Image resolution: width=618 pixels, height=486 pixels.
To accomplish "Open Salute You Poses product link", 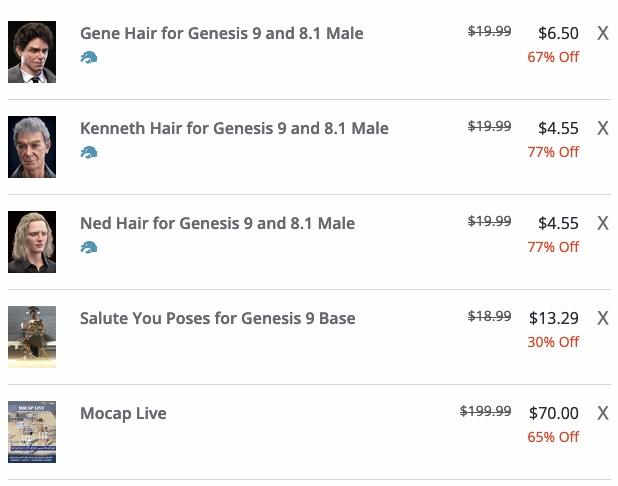I will tap(217, 318).
